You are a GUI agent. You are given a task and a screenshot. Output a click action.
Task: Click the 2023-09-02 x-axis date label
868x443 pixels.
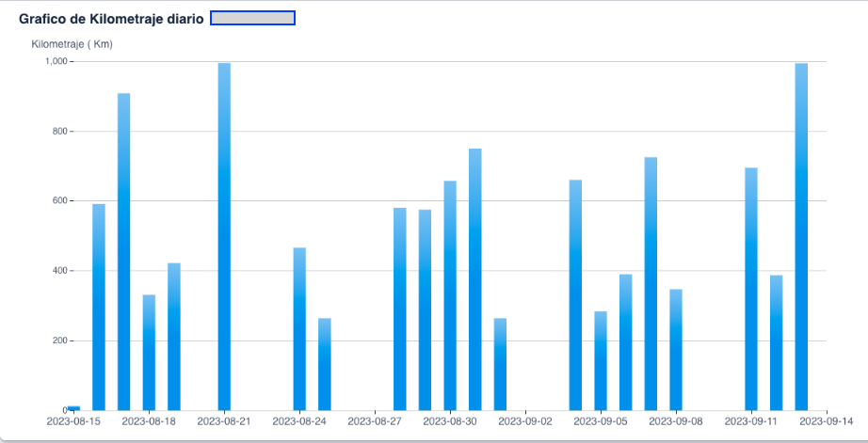pos(525,422)
